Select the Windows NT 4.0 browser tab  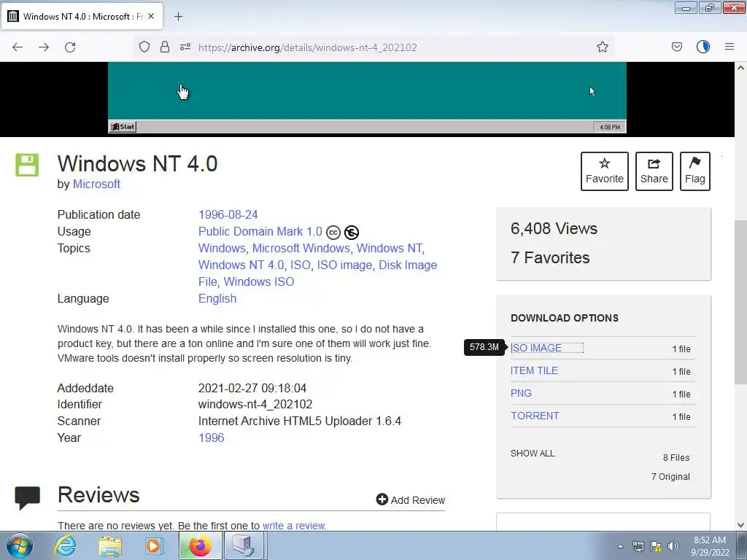tap(82, 16)
